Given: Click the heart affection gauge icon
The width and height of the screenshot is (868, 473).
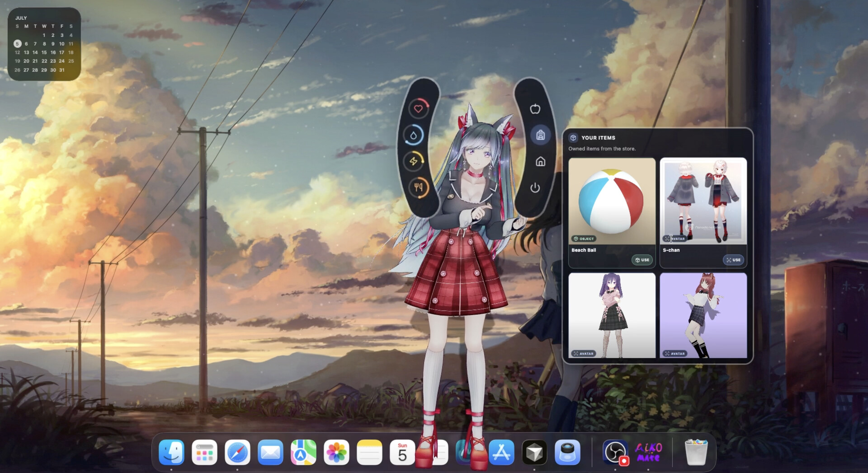Looking at the screenshot, I should 418,108.
